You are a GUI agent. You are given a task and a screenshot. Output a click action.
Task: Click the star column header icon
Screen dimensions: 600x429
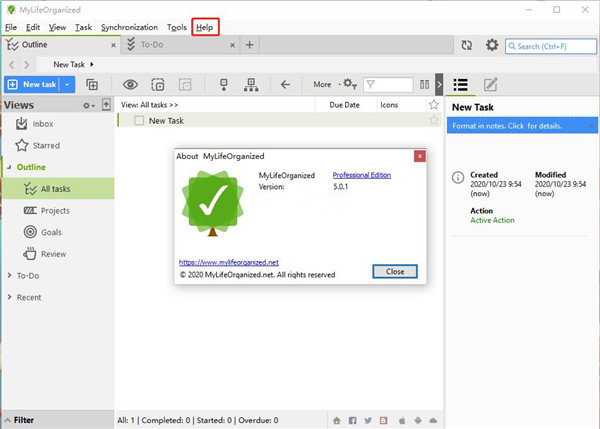tap(434, 104)
